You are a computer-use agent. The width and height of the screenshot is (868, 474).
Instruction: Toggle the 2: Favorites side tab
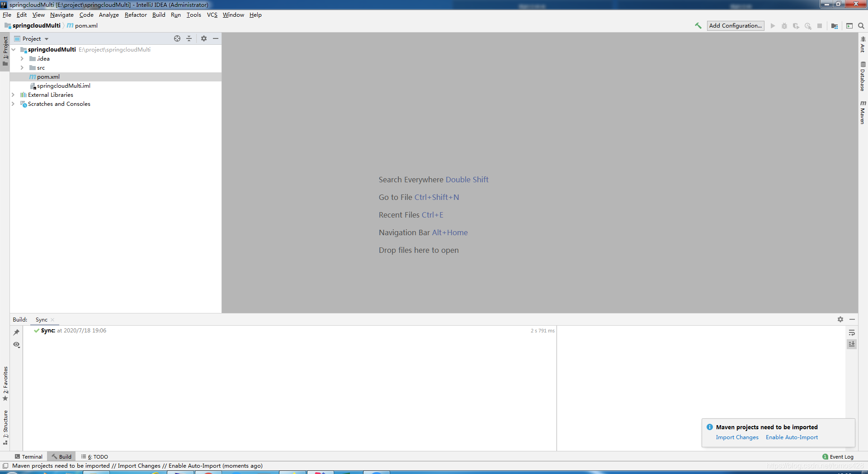pos(5,384)
